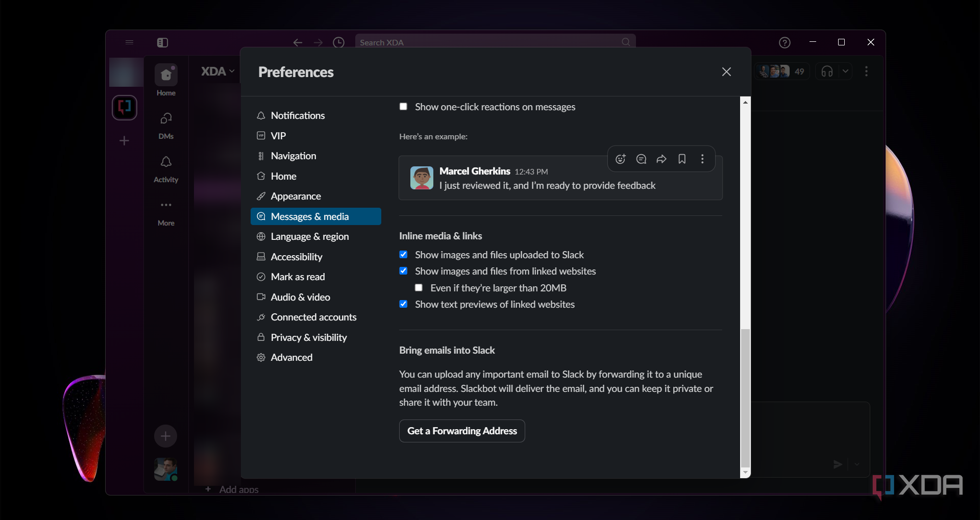Open send options dropdown arrow
Image resolution: width=980 pixels, height=520 pixels.
pyautogui.click(x=857, y=464)
